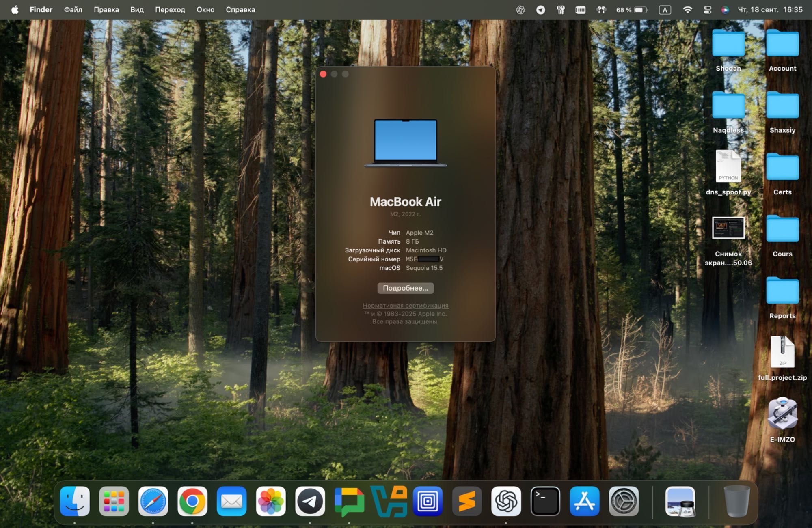Open Launchpad in the Dock
Viewport: 812px width, 528px height.
click(x=114, y=501)
